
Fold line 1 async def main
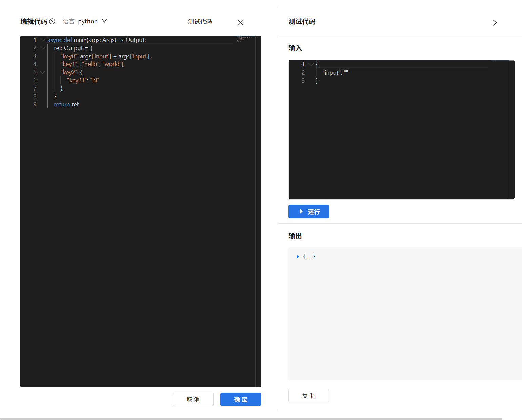[43, 40]
